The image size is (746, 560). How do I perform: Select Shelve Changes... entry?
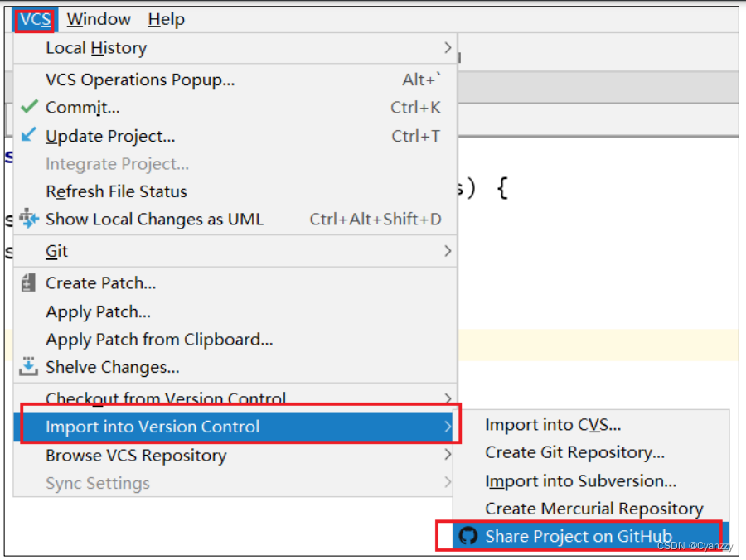click(235, 367)
